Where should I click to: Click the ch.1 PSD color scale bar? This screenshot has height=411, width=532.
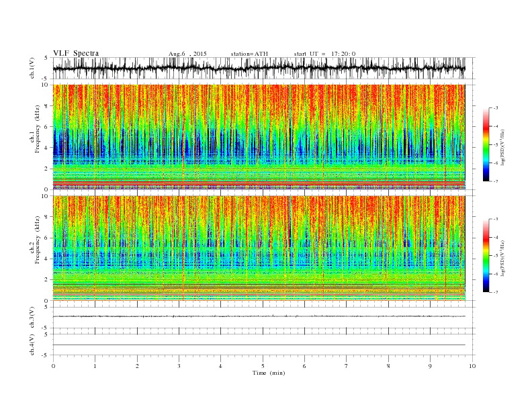click(x=486, y=145)
